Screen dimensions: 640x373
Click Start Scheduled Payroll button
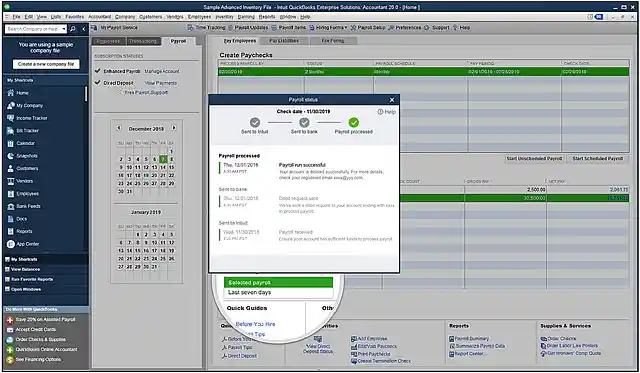point(598,158)
